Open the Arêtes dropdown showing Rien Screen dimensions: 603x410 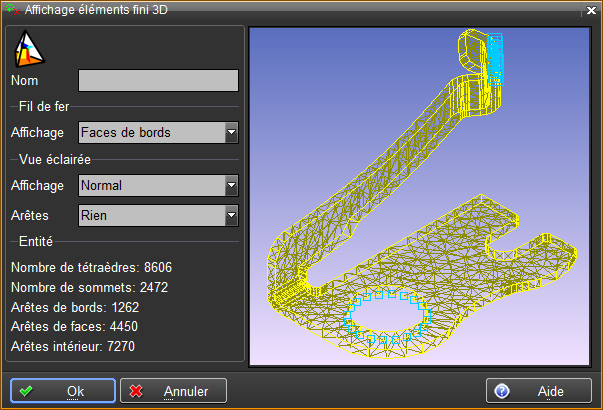[x=158, y=216]
